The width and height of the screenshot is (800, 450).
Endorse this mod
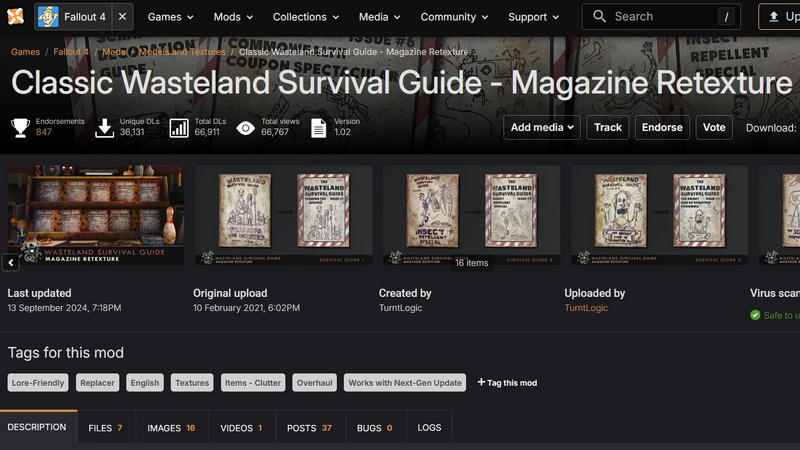tap(662, 128)
